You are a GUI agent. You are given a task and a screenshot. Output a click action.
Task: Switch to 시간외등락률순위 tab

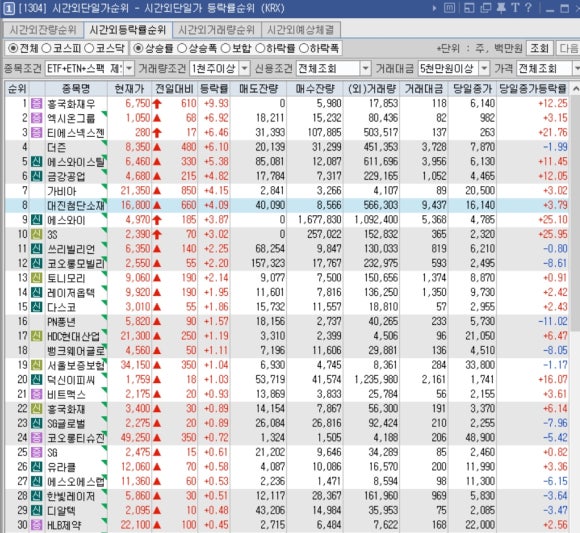tap(128, 30)
